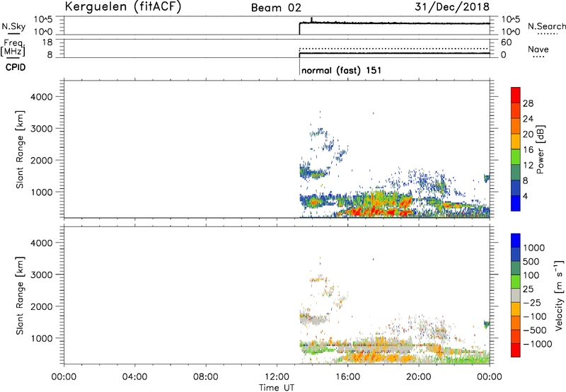566x392 pixels.
Task: Click the 10^5 tick beside N.Search
Action: point(511,20)
